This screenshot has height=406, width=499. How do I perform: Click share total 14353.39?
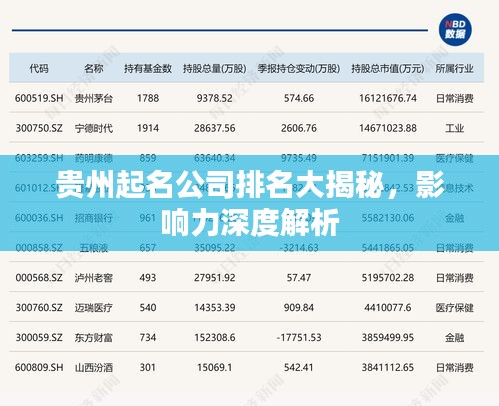(215, 307)
